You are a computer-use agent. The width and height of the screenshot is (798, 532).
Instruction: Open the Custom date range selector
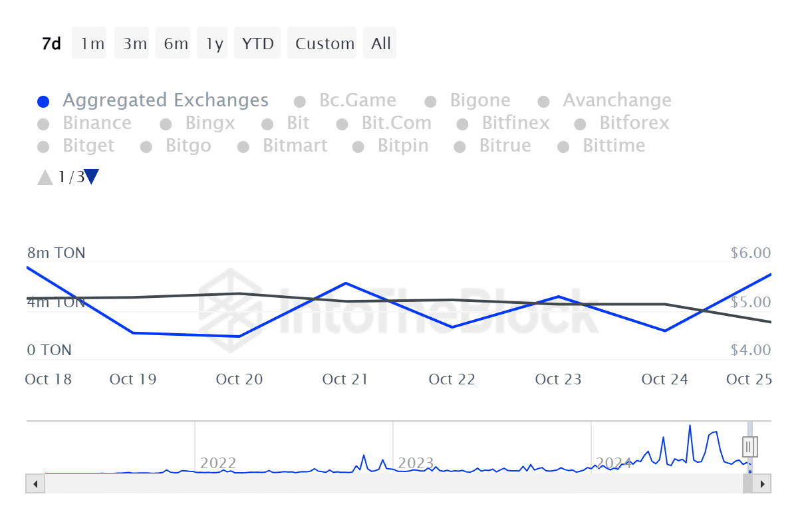click(x=325, y=44)
